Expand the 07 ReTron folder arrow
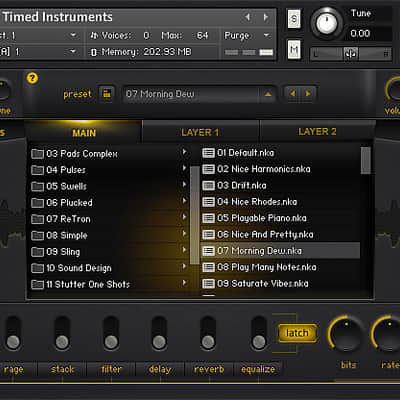The image size is (400, 400). click(184, 217)
